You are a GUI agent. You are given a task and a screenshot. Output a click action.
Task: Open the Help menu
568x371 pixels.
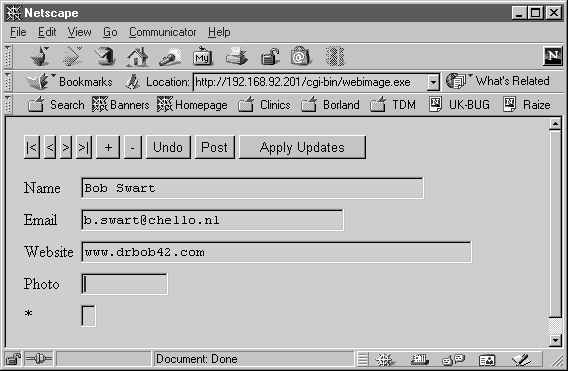(x=219, y=32)
